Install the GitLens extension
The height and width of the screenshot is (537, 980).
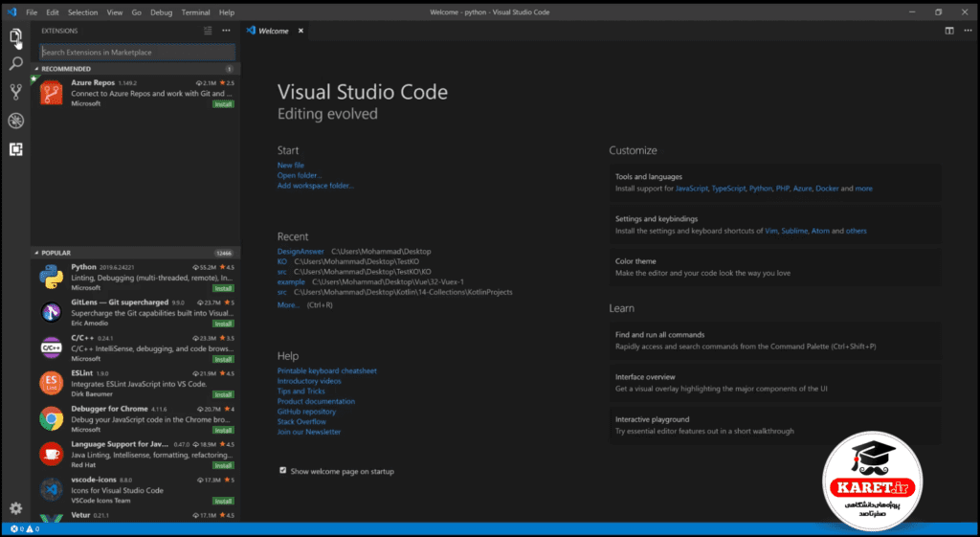223,324
